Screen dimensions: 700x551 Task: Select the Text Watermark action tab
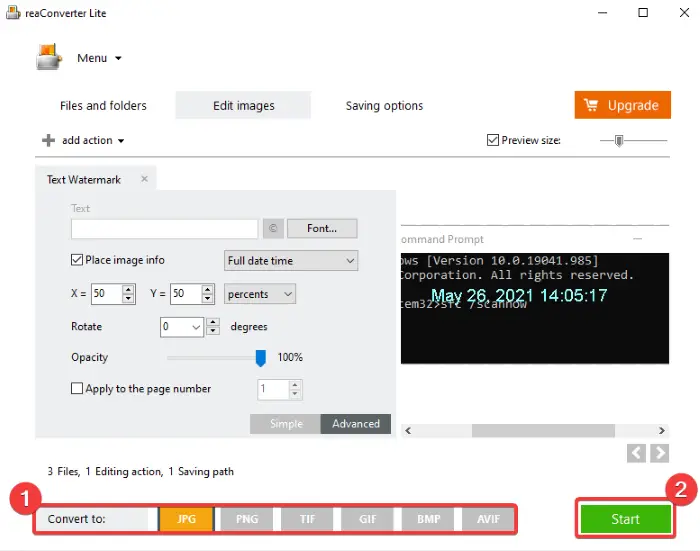(84, 179)
